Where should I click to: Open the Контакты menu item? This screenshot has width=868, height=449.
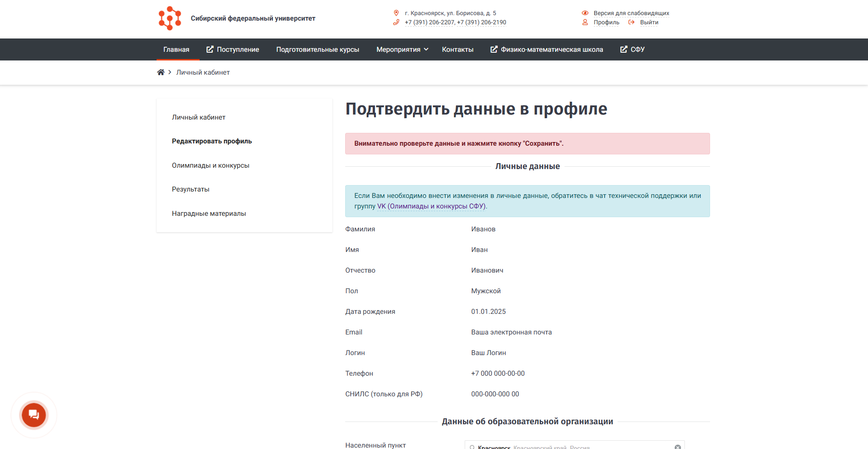[457, 49]
